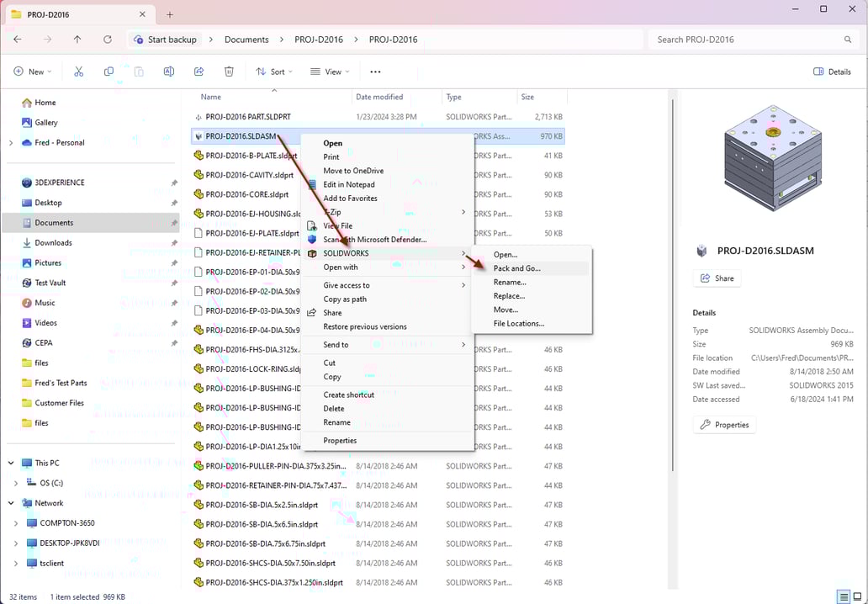Click the Properties button in details pane
Viewport: 868px width, 604px height.
click(x=724, y=425)
